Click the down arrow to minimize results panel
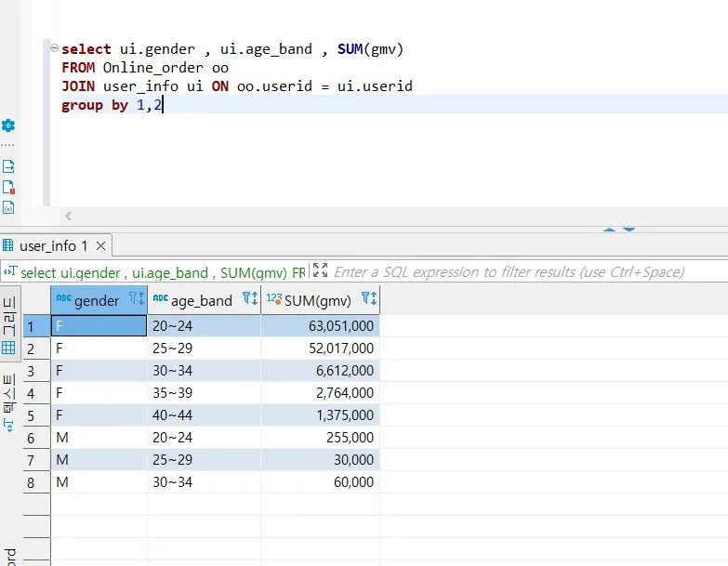 tap(629, 230)
